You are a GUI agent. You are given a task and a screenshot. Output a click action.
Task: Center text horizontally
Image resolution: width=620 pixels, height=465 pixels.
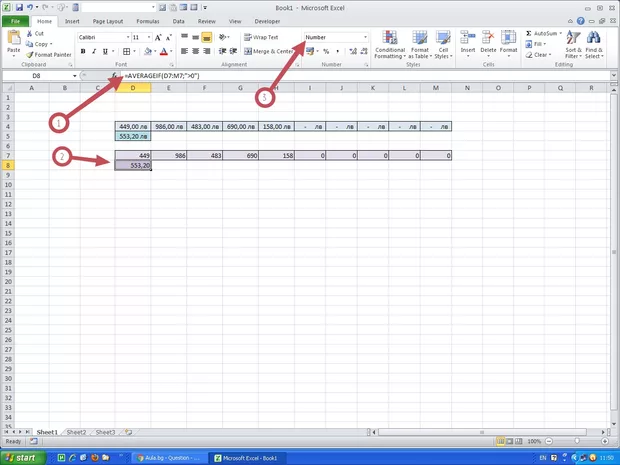click(x=195, y=51)
